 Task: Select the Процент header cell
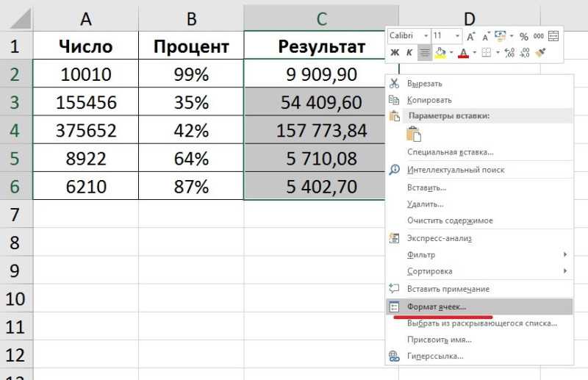coord(191,46)
